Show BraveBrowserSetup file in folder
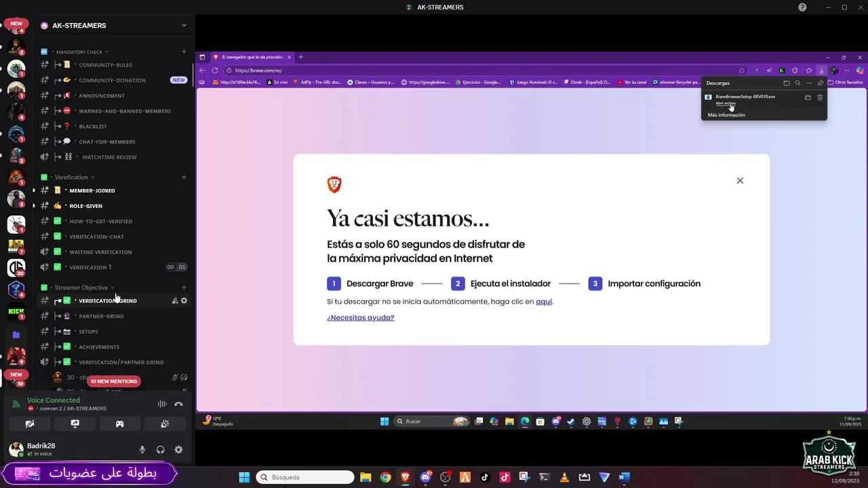 pos(808,98)
